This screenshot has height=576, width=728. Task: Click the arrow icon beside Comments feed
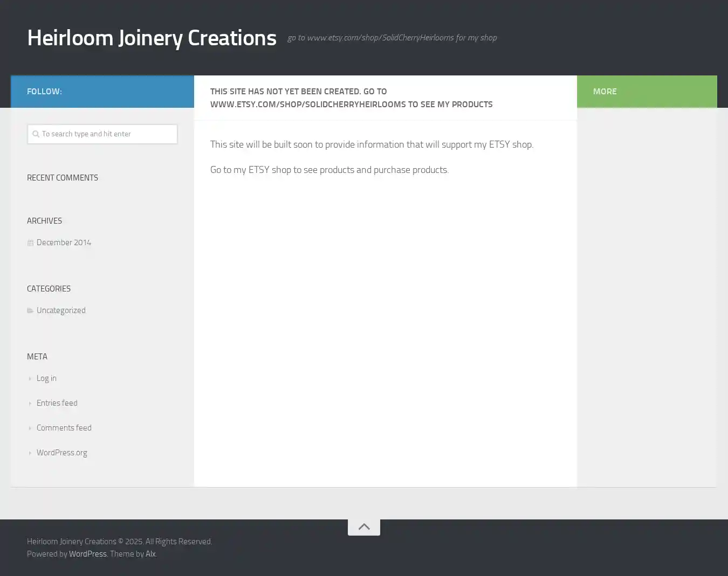30,428
